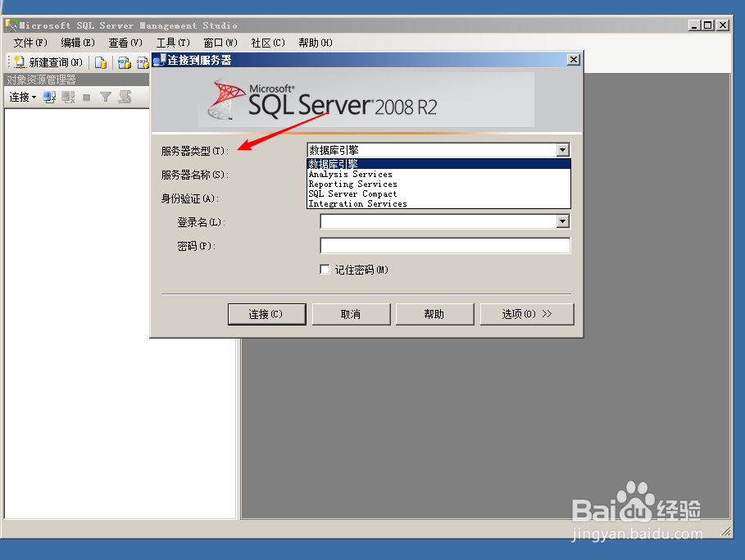Screen dimensions: 745x560
Task: Select SQL Server Compact server type
Action: (438, 194)
